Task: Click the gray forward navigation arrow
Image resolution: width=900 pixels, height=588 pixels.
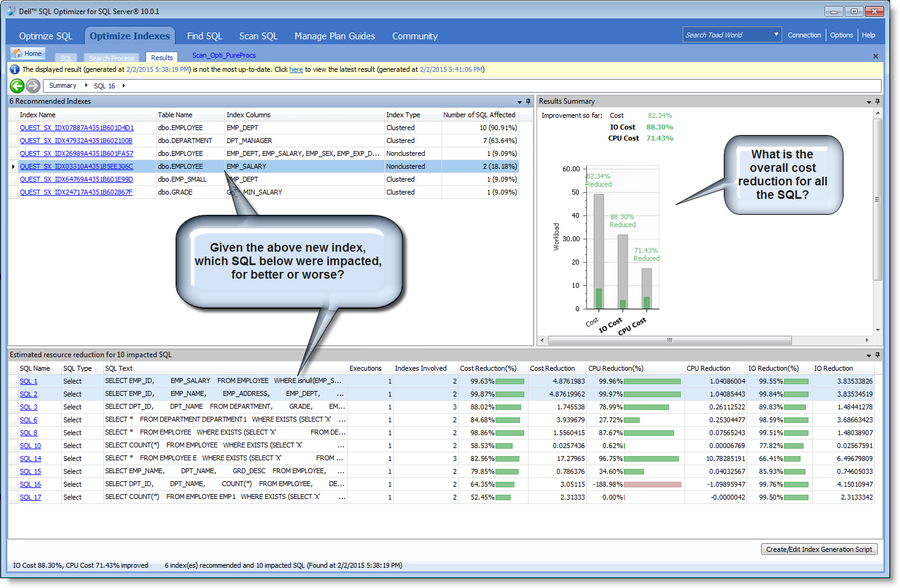Action: [33, 86]
